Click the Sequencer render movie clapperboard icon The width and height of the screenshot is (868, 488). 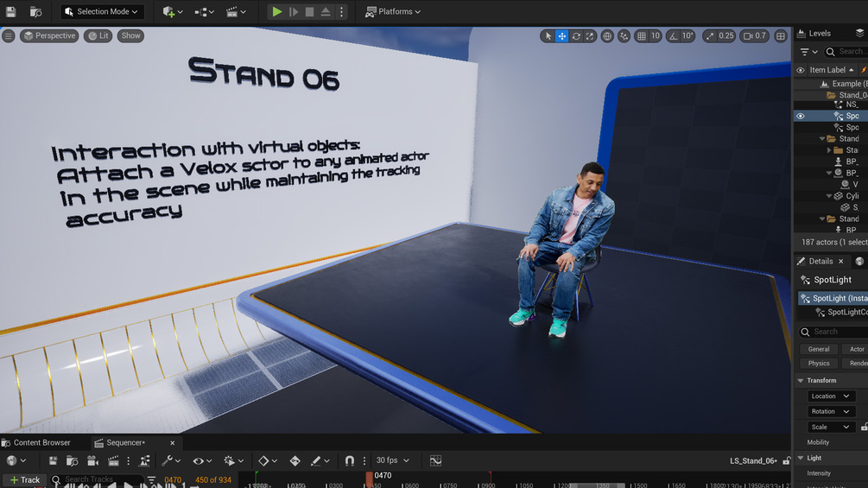click(x=113, y=461)
